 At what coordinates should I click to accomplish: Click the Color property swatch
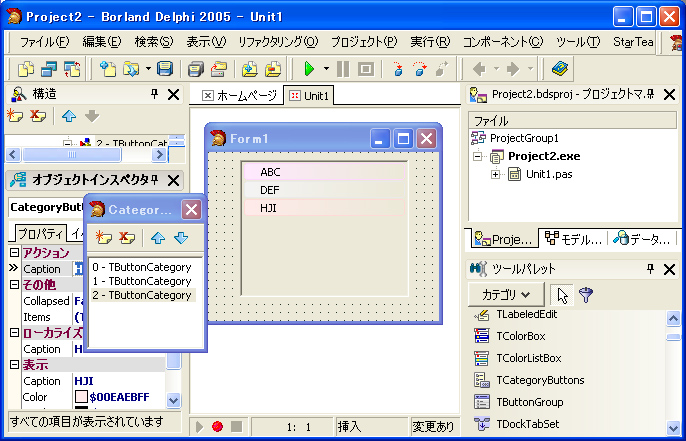click(x=81, y=397)
